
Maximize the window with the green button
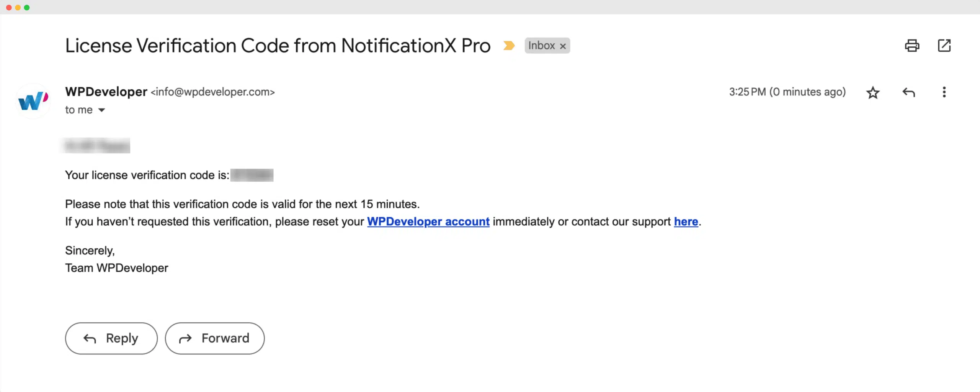point(27,7)
